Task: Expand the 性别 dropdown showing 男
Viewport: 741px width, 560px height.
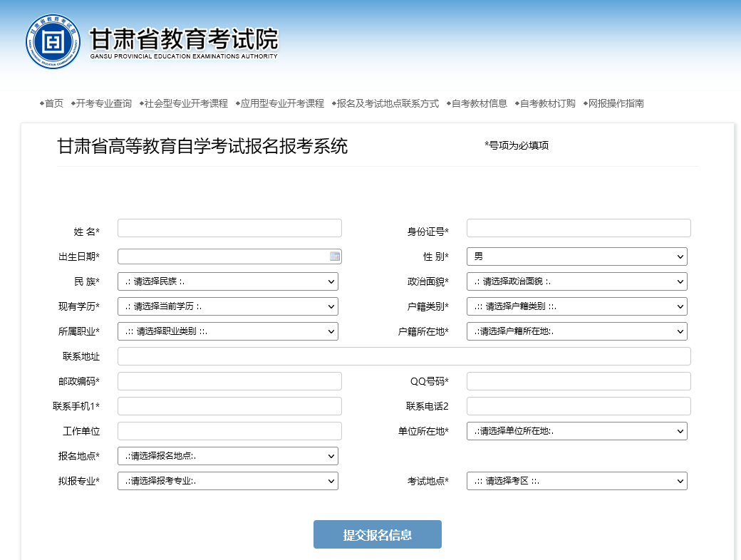Action: pyautogui.click(x=577, y=256)
